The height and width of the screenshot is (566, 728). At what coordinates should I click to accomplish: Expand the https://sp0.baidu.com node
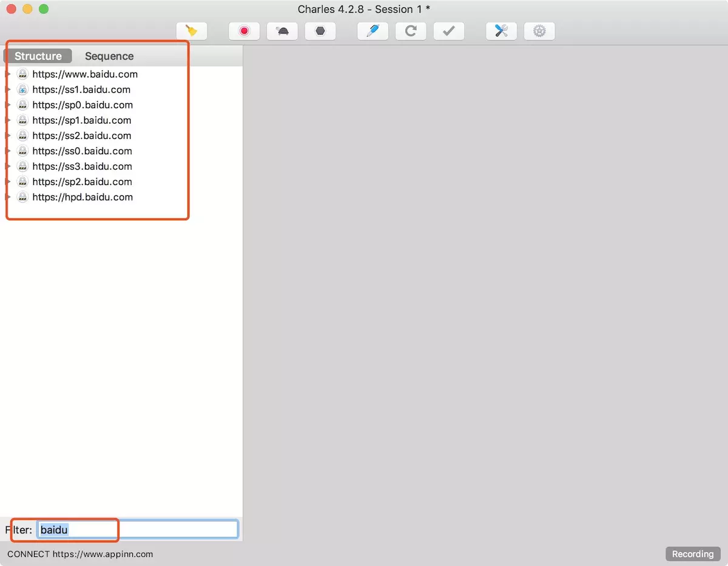(x=8, y=105)
